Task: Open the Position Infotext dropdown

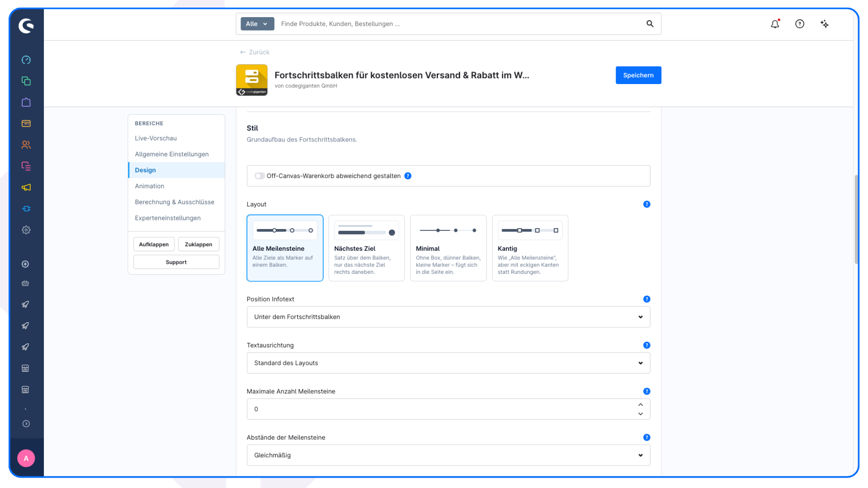Action: point(448,317)
